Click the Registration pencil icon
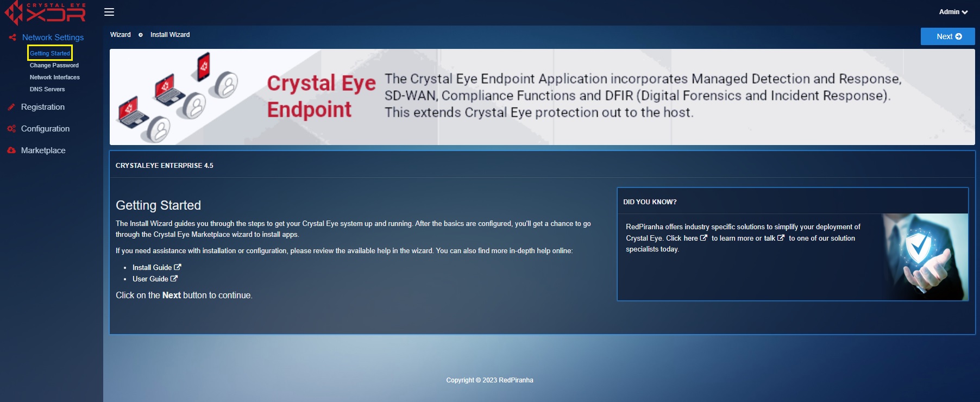 click(x=11, y=107)
